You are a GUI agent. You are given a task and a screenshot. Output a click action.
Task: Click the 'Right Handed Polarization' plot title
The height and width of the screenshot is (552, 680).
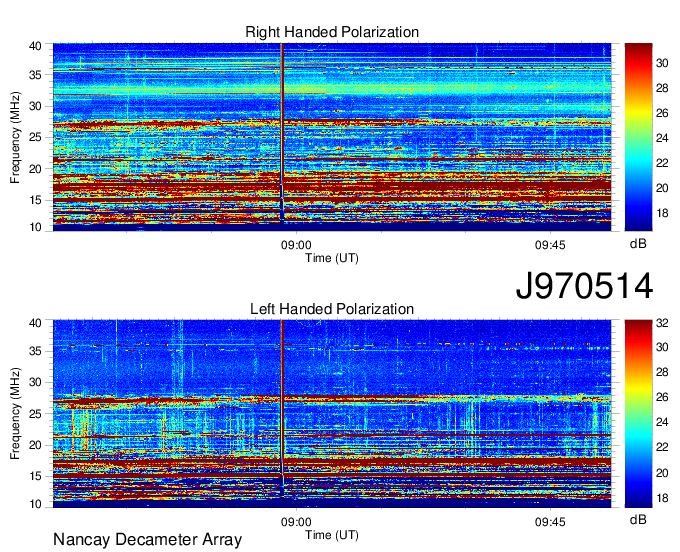pyautogui.click(x=332, y=32)
